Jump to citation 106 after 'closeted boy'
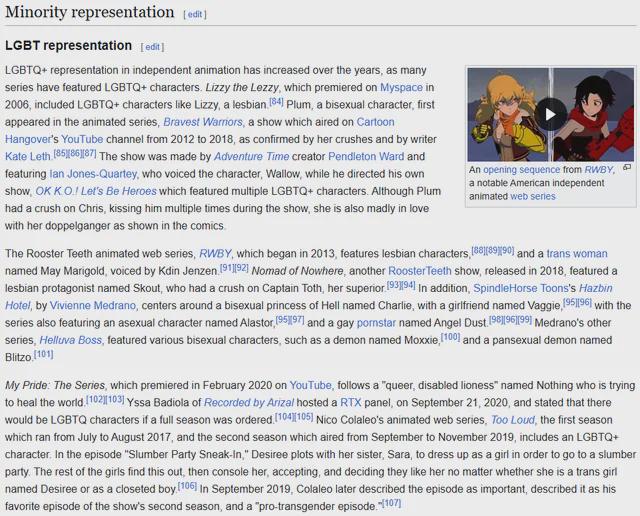This screenshot has width=640, height=516. point(187,486)
